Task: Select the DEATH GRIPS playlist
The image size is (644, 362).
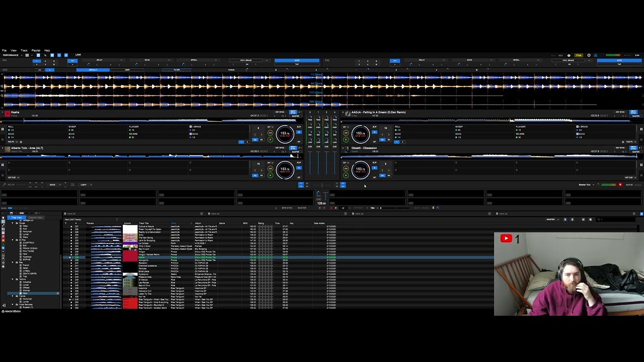Action: click(30, 274)
